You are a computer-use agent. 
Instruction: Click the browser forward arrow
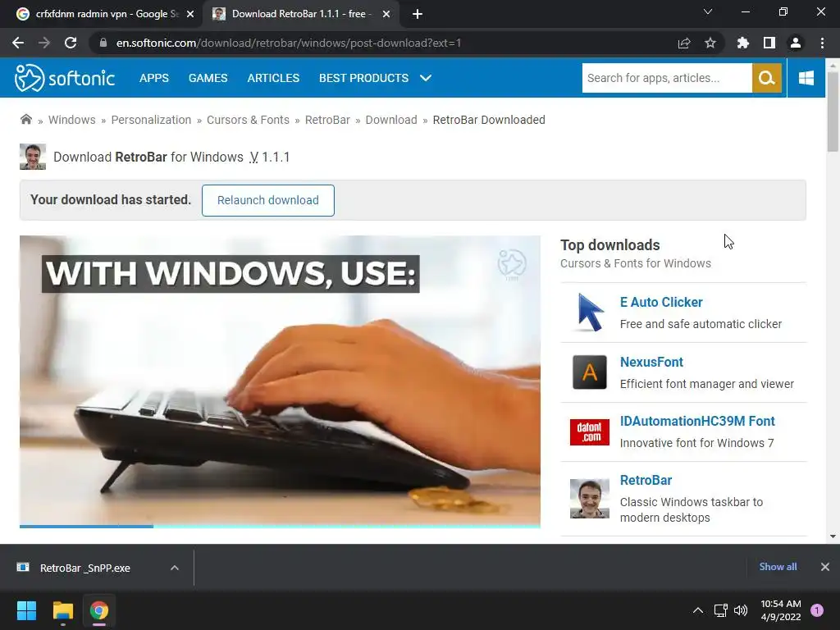44,43
